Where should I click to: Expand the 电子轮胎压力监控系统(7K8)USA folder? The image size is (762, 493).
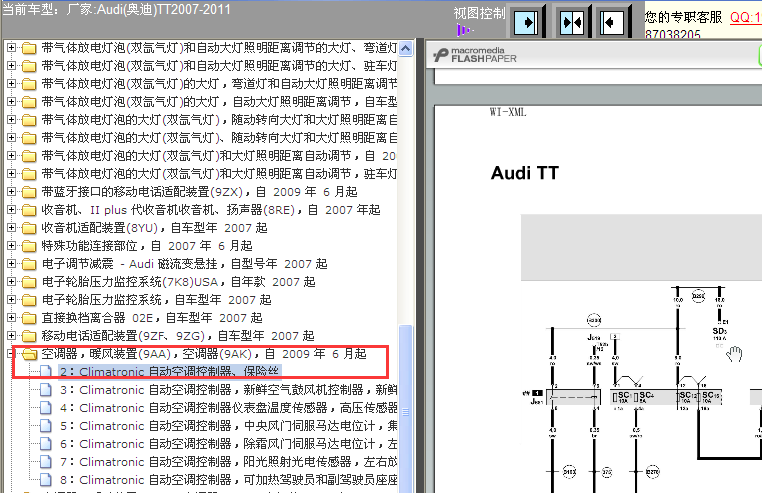(11, 282)
